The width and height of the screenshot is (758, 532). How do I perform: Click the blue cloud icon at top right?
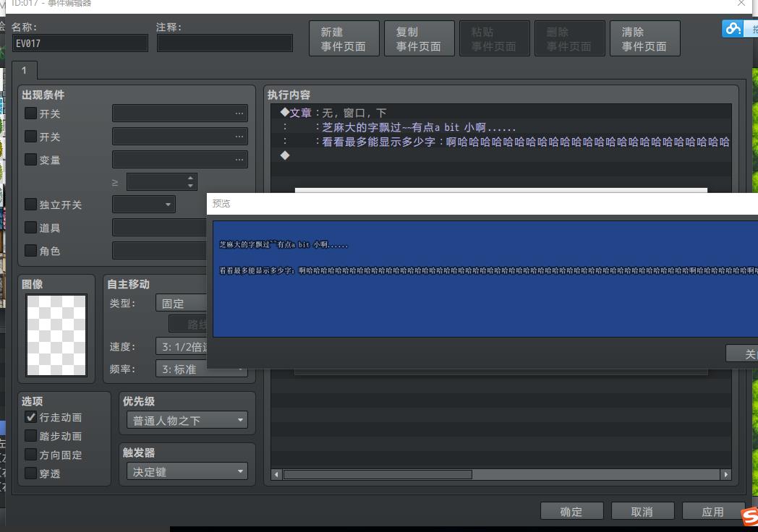click(x=733, y=28)
